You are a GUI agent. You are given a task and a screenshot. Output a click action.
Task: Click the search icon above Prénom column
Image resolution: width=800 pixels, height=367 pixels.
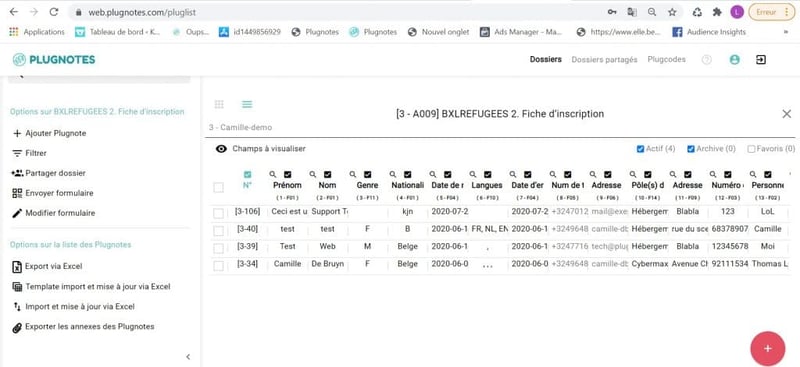point(273,174)
